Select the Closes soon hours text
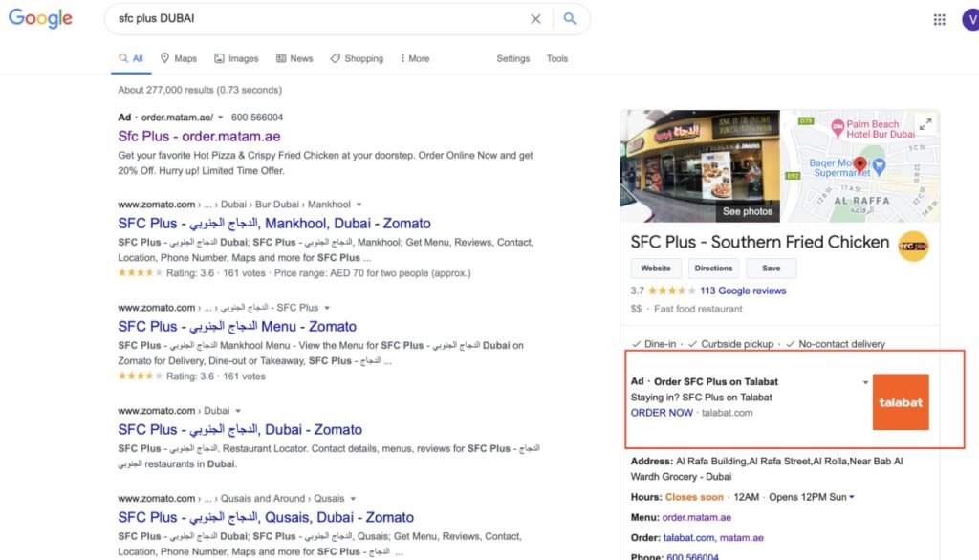The width and height of the screenshot is (979, 560). (694, 497)
